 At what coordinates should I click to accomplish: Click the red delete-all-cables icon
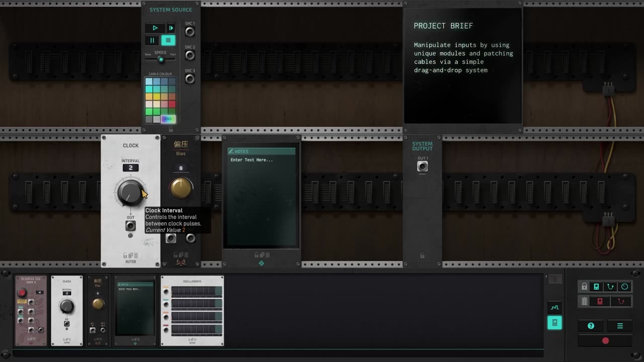[620, 301]
